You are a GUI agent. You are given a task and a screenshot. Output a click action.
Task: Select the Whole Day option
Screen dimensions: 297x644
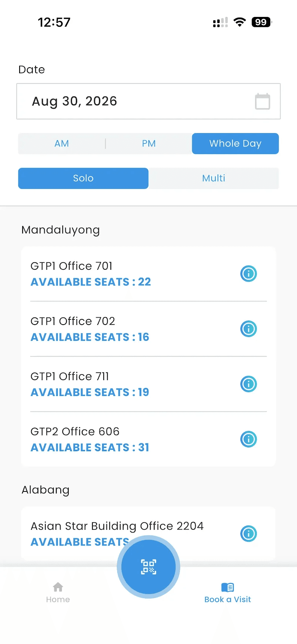click(x=235, y=144)
